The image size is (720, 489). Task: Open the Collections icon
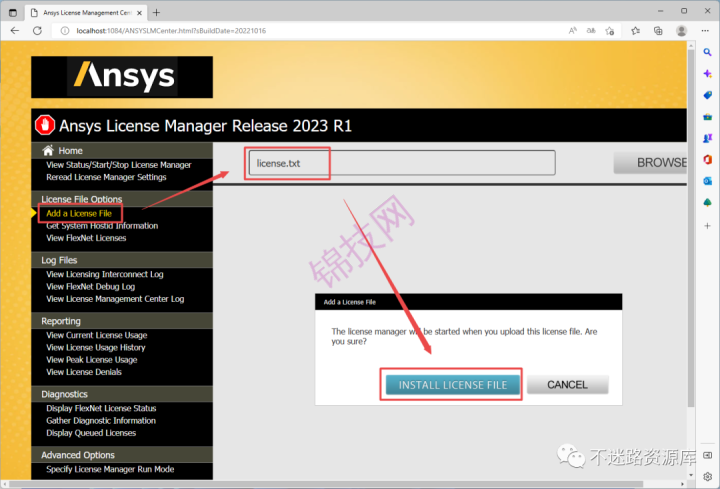tap(658, 31)
